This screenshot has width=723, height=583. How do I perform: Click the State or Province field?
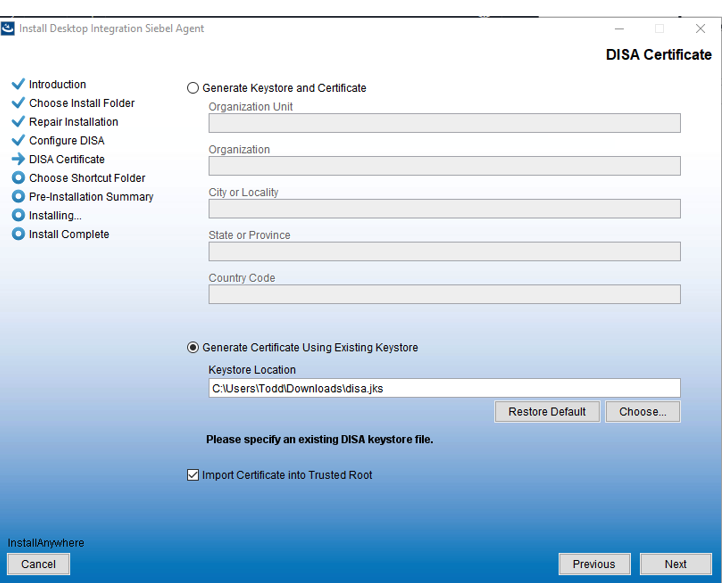click(444, 251)
